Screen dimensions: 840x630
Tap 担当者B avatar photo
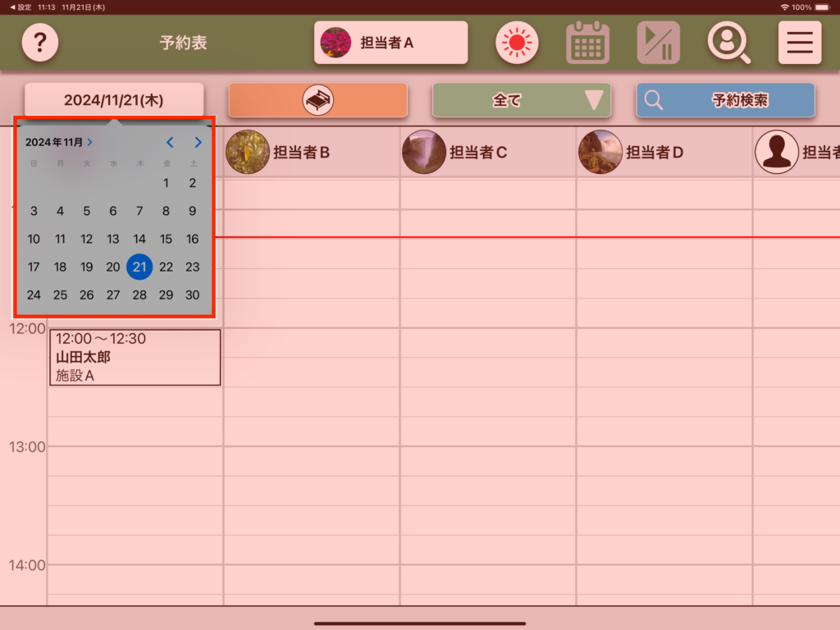coord(248,152)
